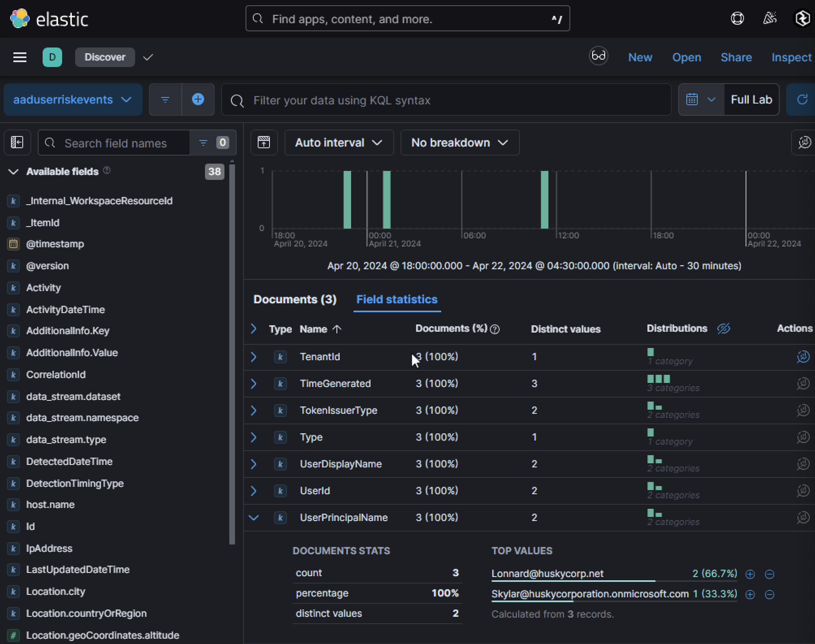Toggle the field type filter
This screenshot has width=815, height=644.
pos(212,143)
